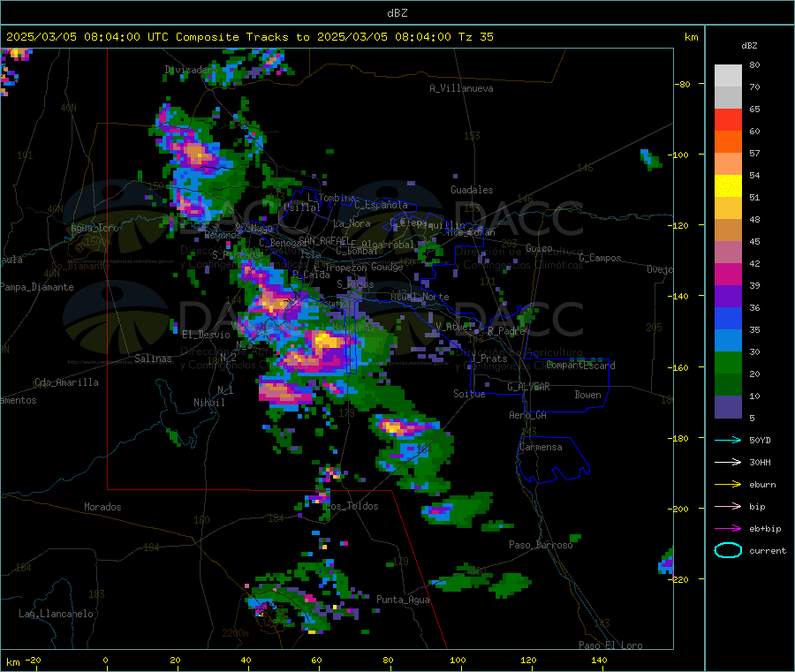
Task: Pick the slate purple swatch between 10 and 5
Action: 728,407
